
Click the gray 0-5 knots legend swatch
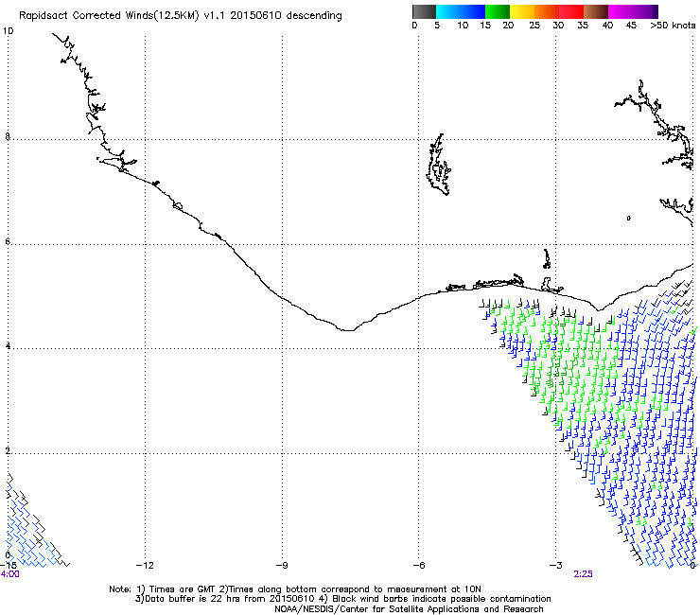[x=424, y=11]
